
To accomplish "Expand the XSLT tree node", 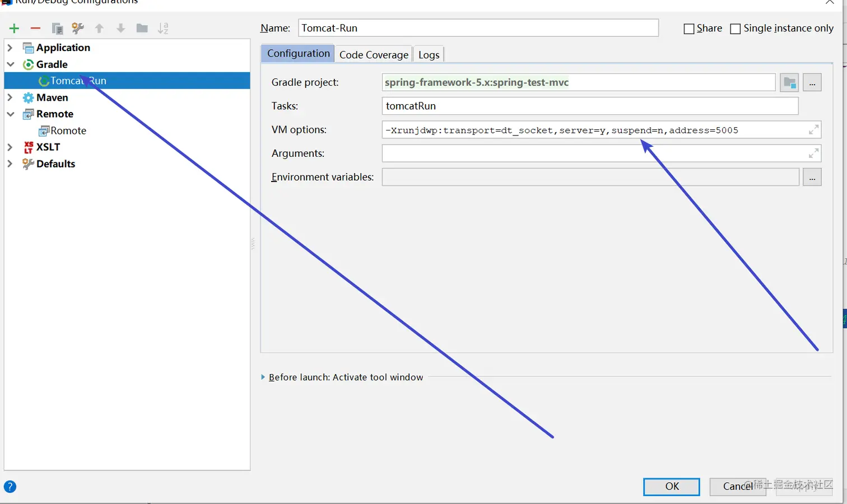I will 10,147.
